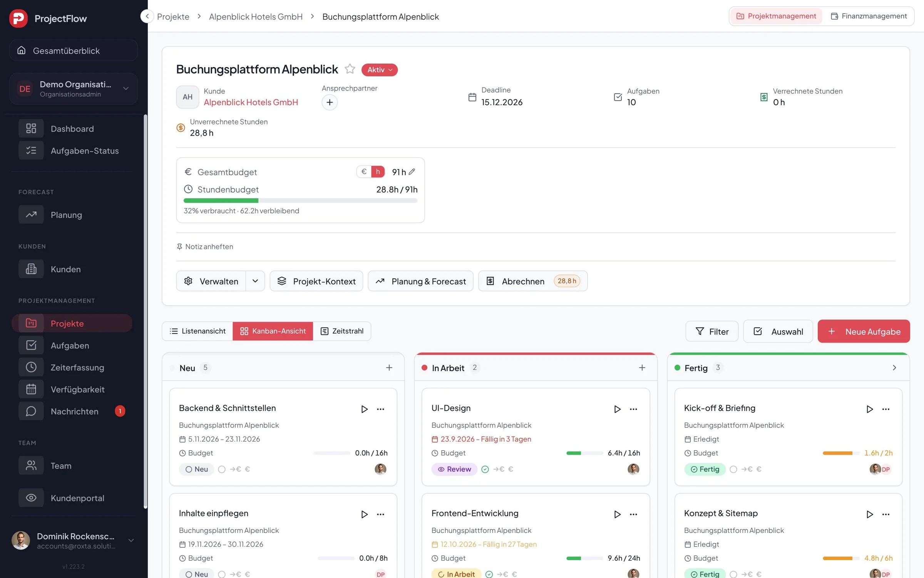
Task: Click the ProjectFlow logo
Action: point(18,18)
